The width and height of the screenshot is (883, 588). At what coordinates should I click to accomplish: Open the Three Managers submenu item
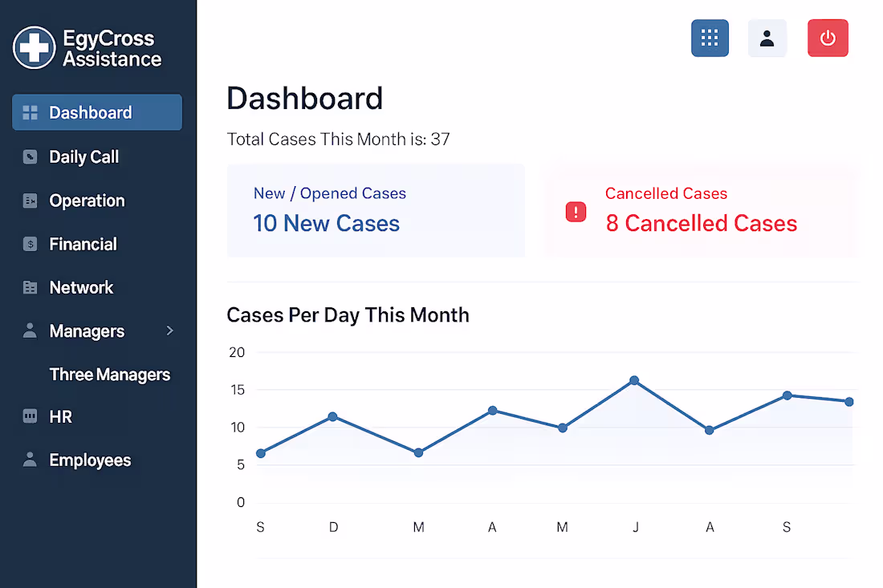[110, 374]
